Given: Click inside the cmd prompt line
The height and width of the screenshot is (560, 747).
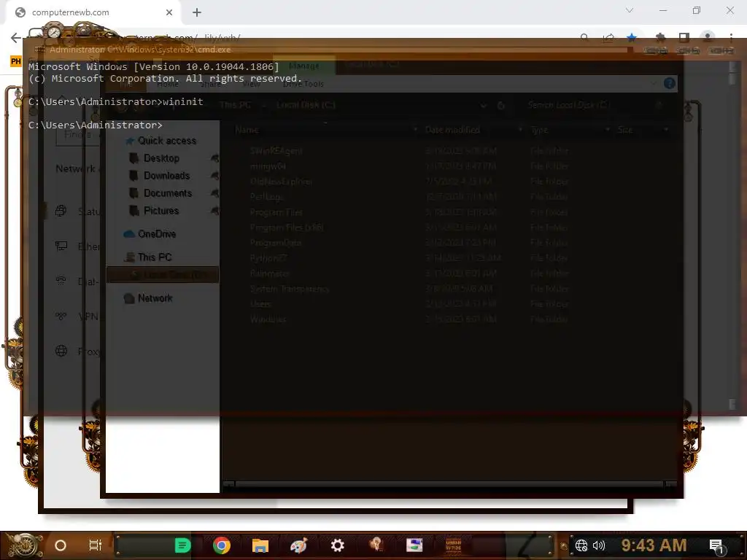Looking at the screenshot, I should (x=96, y=125).
